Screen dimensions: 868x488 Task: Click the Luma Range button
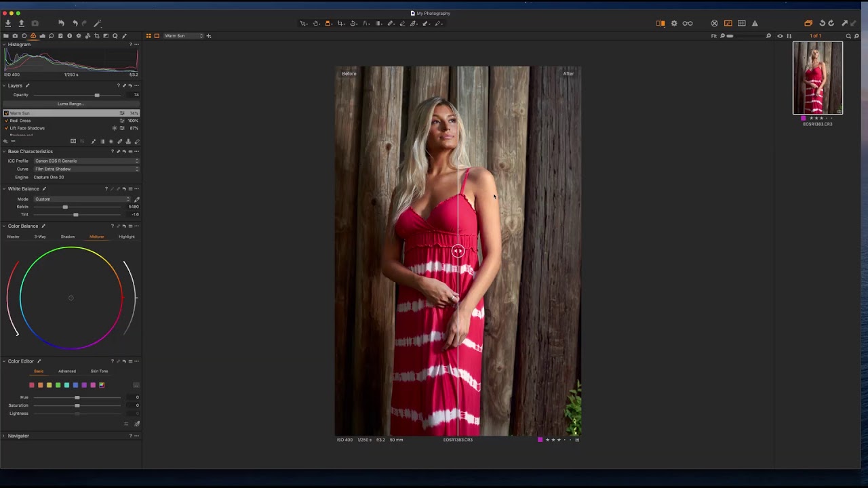click(71, 104)
